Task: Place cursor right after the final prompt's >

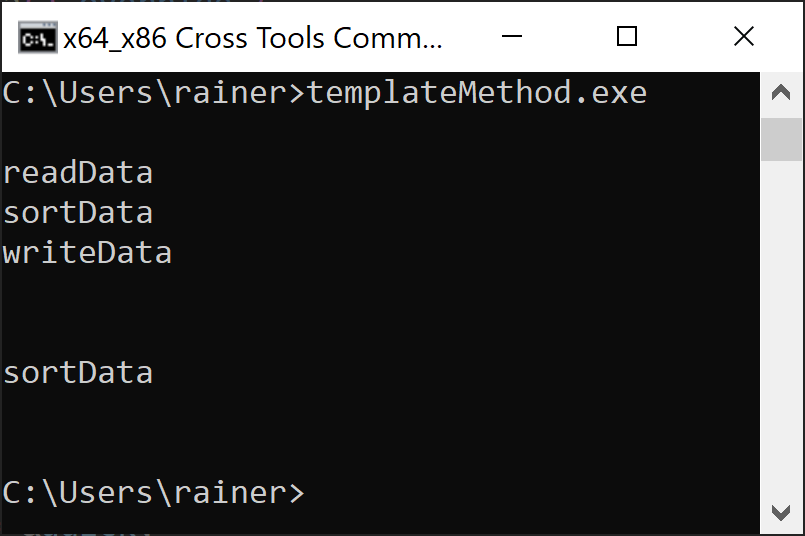Action: 308,493
